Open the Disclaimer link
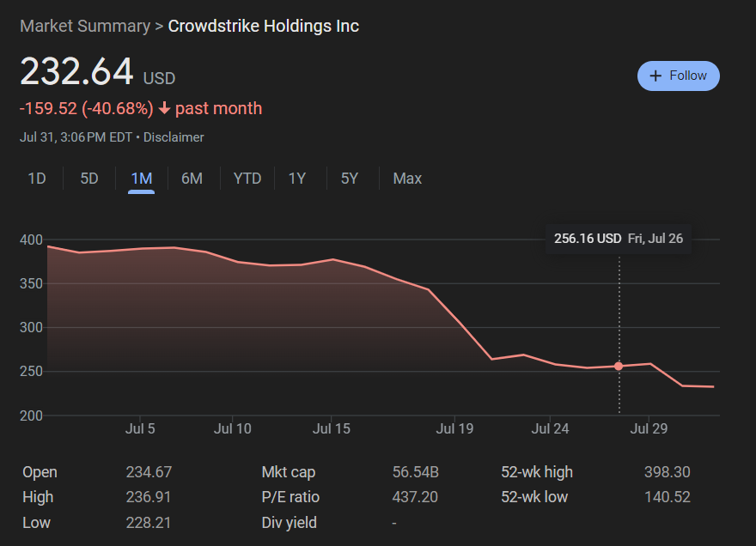Screen dimensions: 756x546 (174, 137)
